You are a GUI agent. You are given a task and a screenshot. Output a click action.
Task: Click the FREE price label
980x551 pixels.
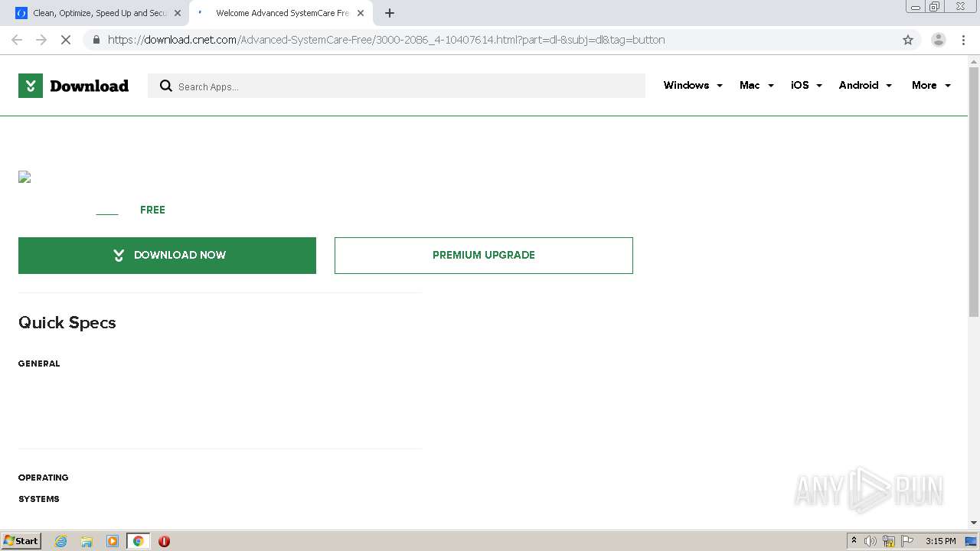152,210
